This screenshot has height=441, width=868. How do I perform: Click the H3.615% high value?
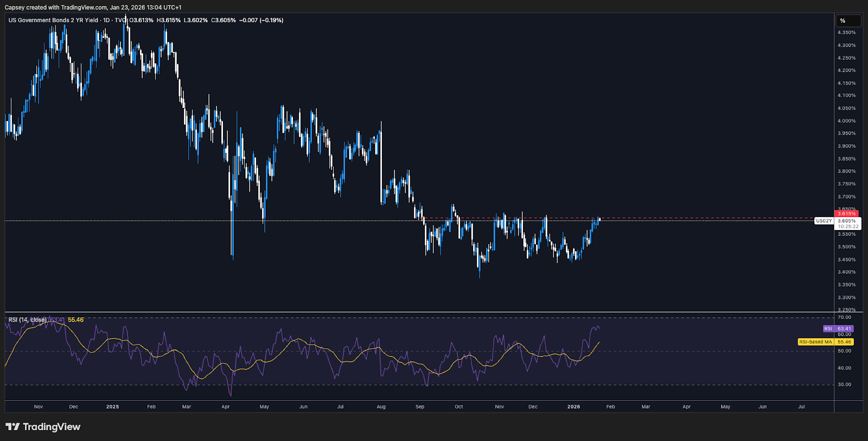169,20
